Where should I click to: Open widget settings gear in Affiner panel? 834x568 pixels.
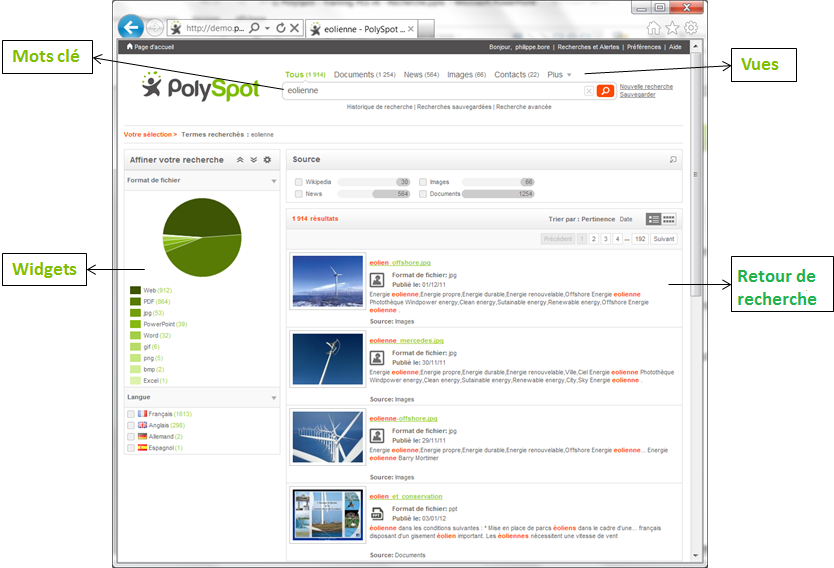click(267, 160)
